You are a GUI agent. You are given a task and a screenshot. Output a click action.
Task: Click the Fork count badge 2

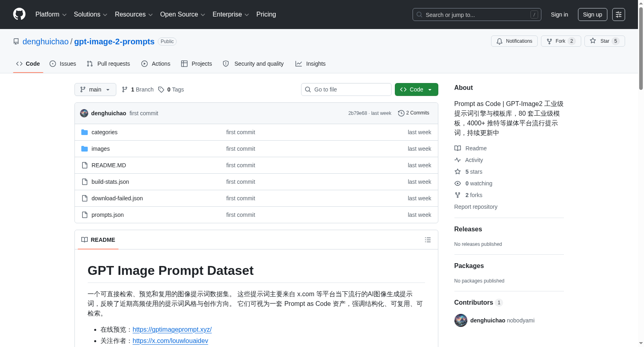[572, 41]
